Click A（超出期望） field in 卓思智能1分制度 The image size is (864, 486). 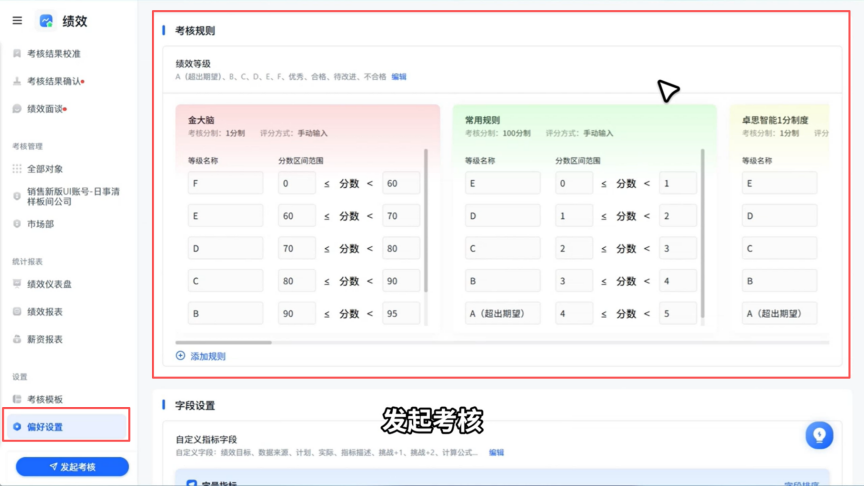(x=779, y=313)
